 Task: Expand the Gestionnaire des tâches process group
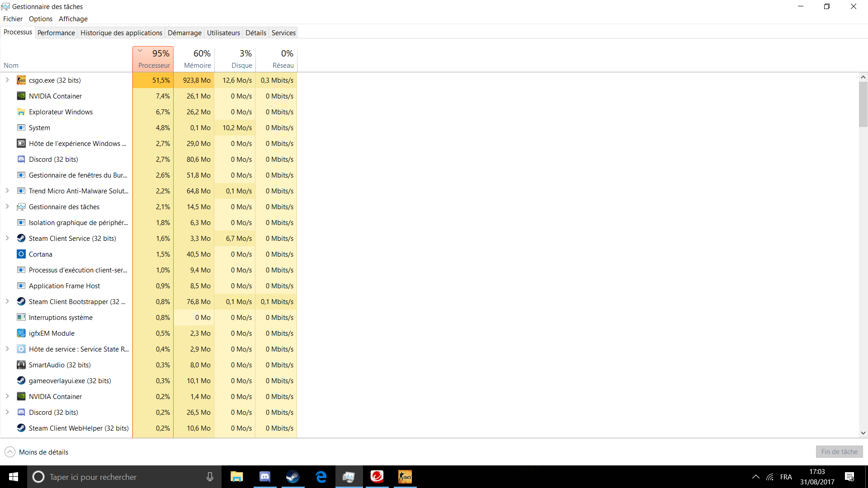[x=7, y=206]
